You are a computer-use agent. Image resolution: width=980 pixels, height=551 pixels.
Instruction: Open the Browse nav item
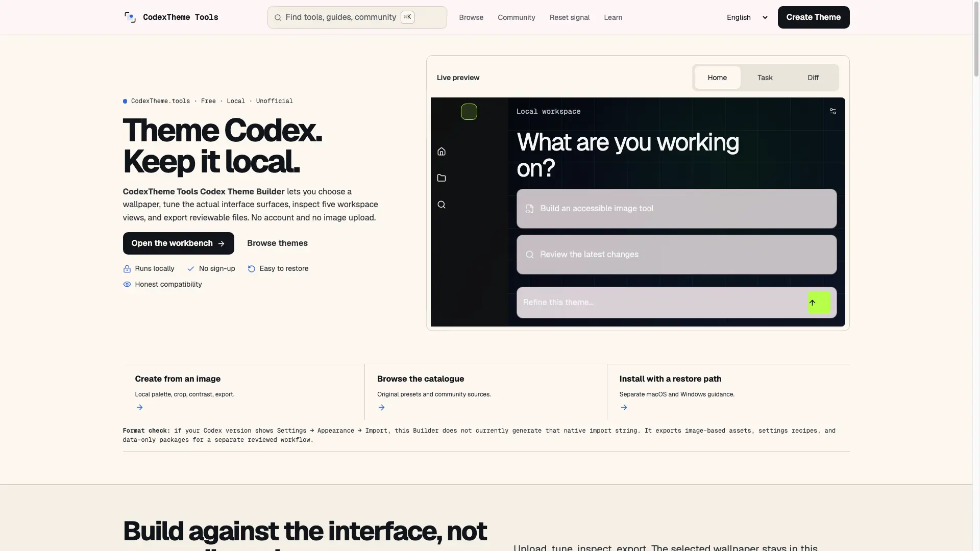coord(471,17)
